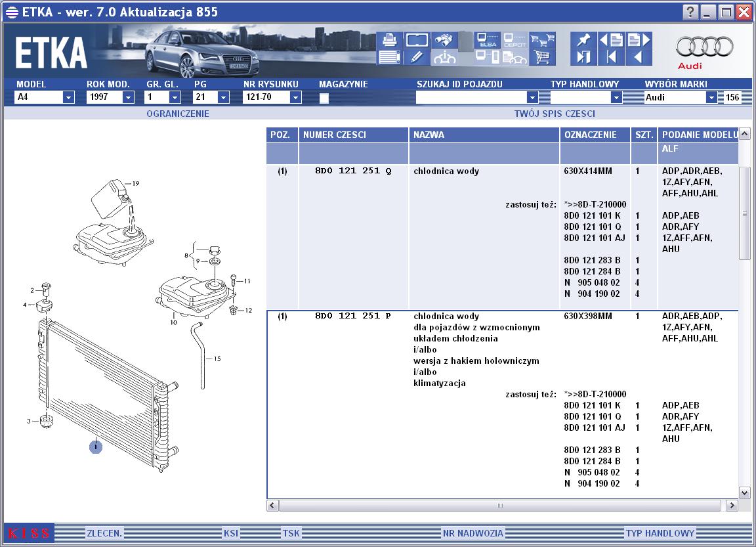Viewport: 756px width, 547px height.
Task: Expand the MODEL dropdown showing A4
Action: [x=68, y=97]
